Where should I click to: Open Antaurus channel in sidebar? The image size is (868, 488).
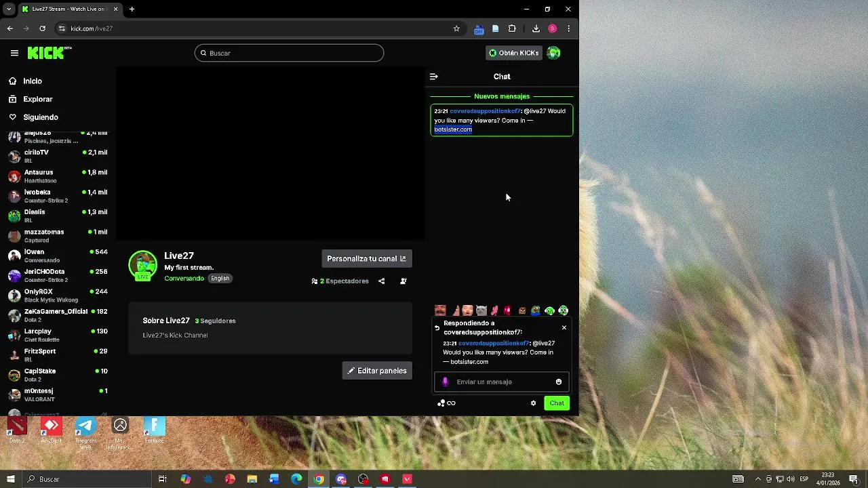click(x=58, y=176)
